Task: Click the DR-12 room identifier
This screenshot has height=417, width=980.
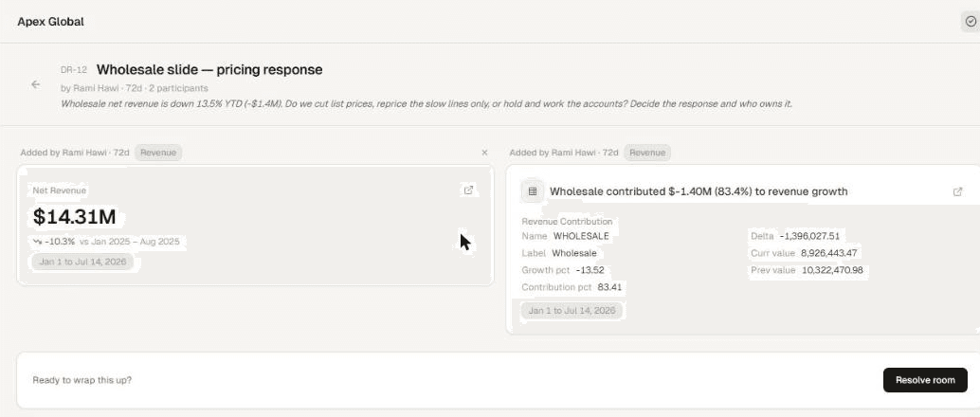Action: [x=74, y=70]
